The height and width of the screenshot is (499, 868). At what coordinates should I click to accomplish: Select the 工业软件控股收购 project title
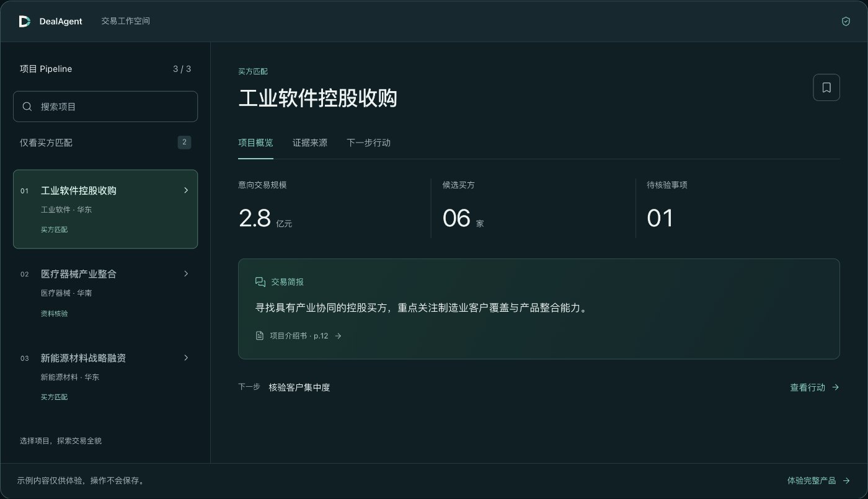point(79,190)
